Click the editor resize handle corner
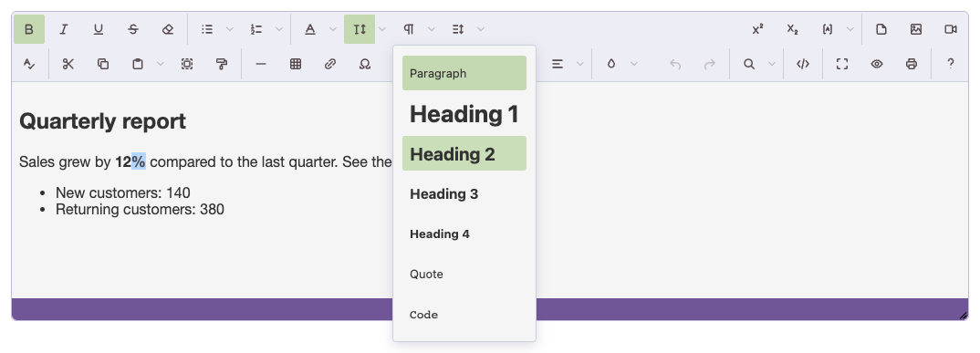 (964, 316)
